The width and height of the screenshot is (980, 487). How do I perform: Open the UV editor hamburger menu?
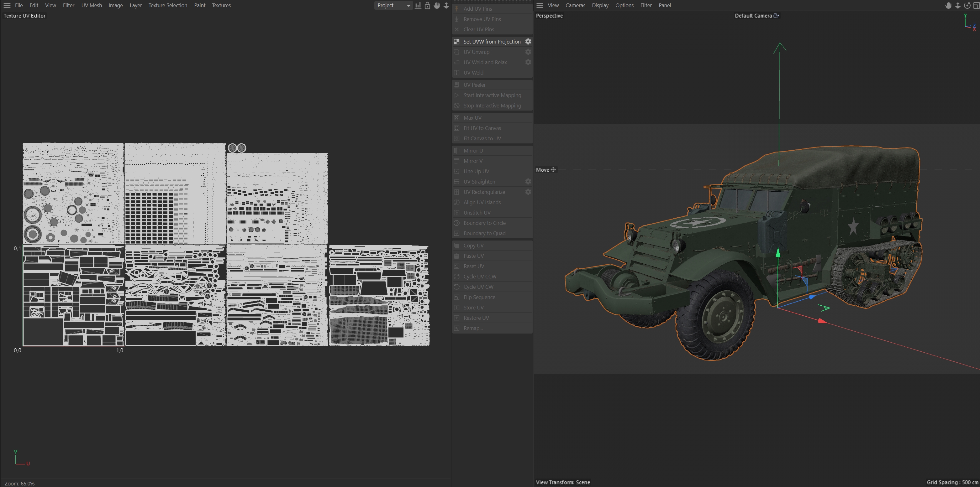[7, 5]
